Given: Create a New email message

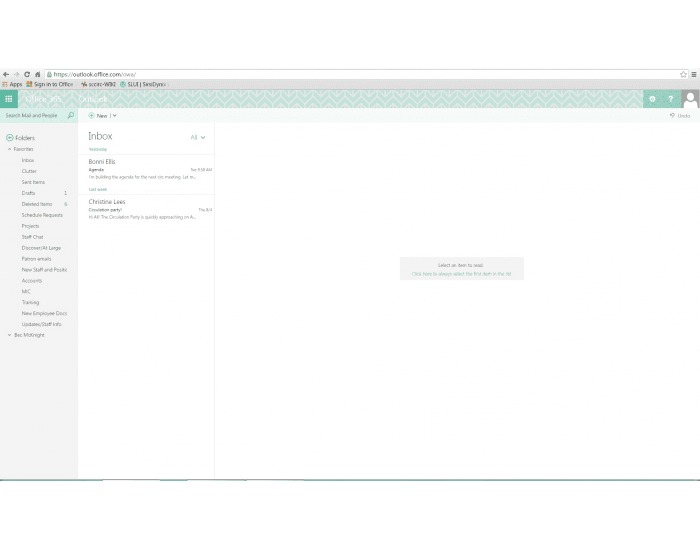Looking at the screenshot, I should pos(98,116).
